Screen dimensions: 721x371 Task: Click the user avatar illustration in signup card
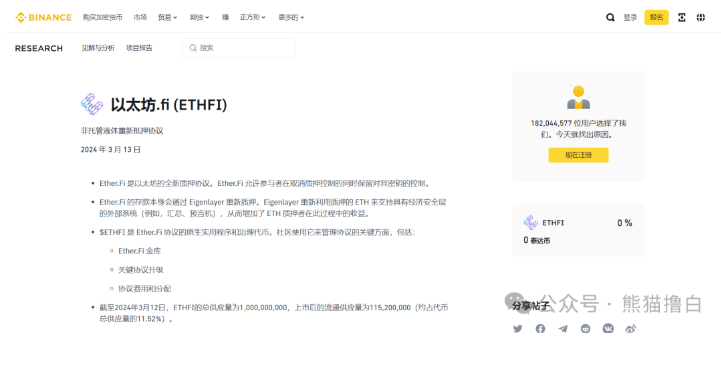coord(578,97)
